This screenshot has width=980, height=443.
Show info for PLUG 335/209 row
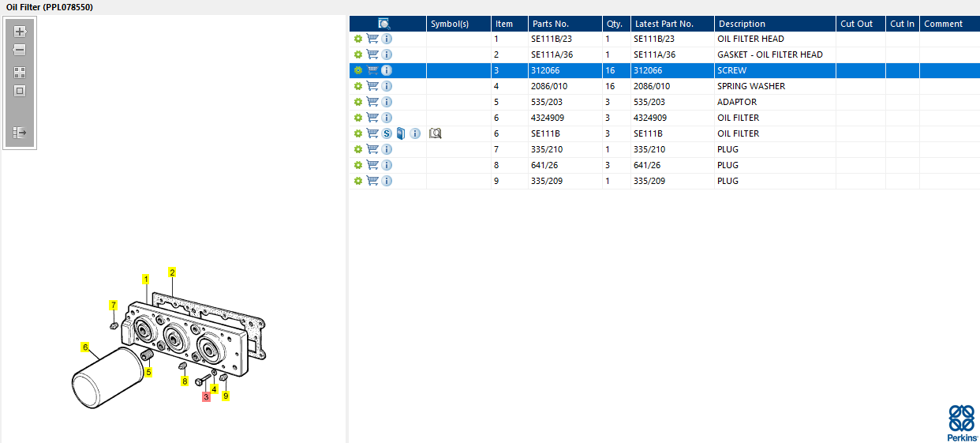[x=387, y=181]
